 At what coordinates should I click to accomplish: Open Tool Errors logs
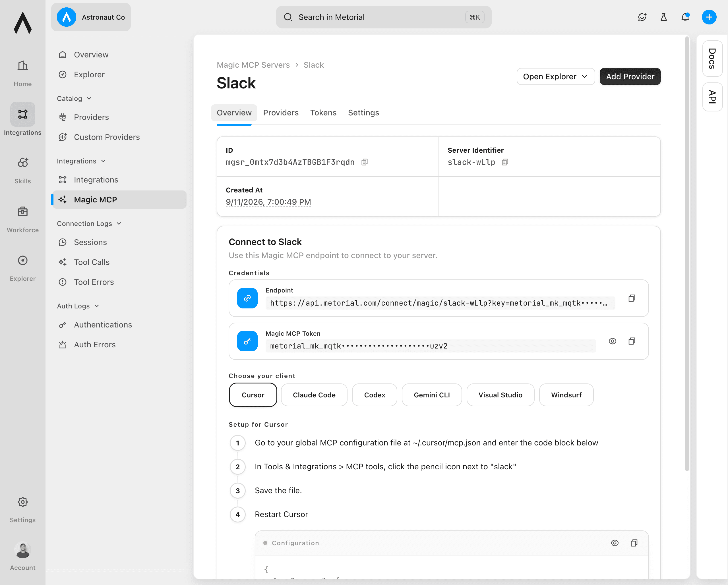tap(119, 282)
